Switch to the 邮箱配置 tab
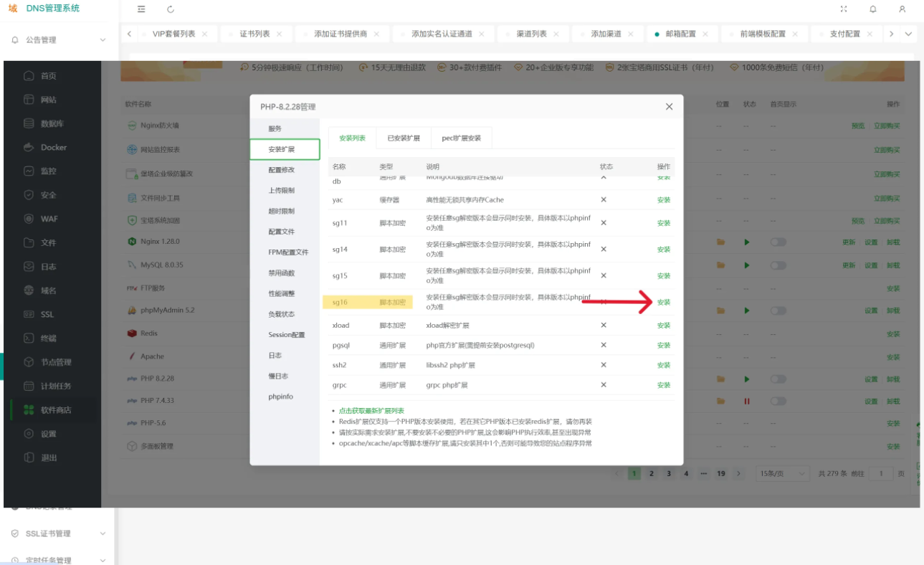 [x=680, y=34]
